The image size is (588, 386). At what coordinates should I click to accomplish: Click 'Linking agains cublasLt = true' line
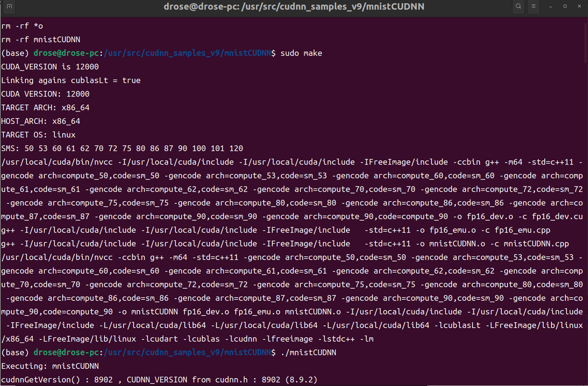(x=71, y=80)
